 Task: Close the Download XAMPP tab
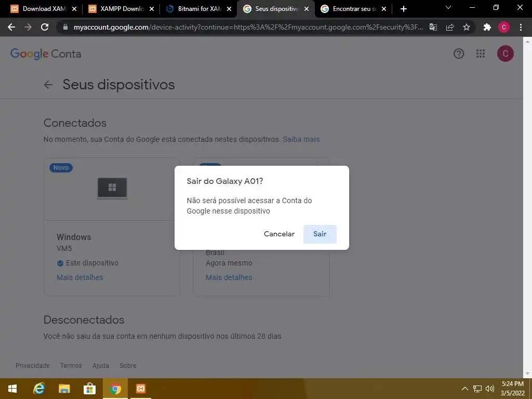pos(74,9)
